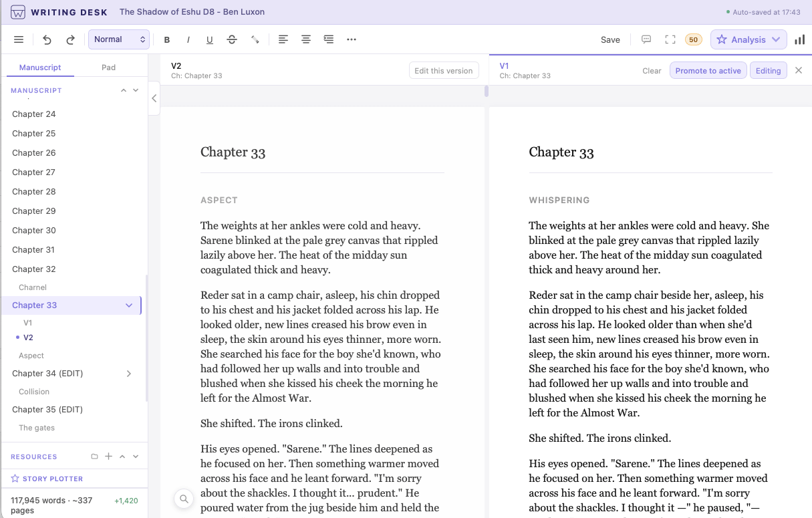The image size is (812, 518).
Task: Add a resource folder
Action: 95,457
